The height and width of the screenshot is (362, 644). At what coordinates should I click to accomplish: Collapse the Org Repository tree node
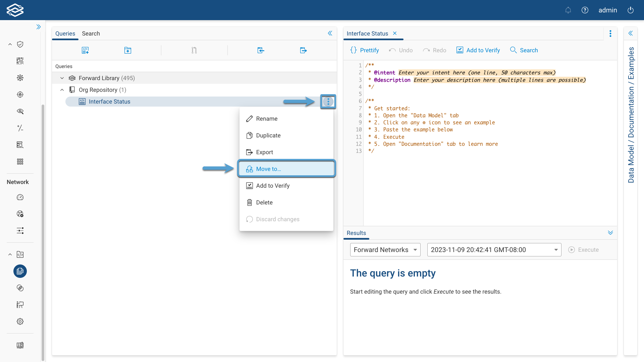point(62,90)
